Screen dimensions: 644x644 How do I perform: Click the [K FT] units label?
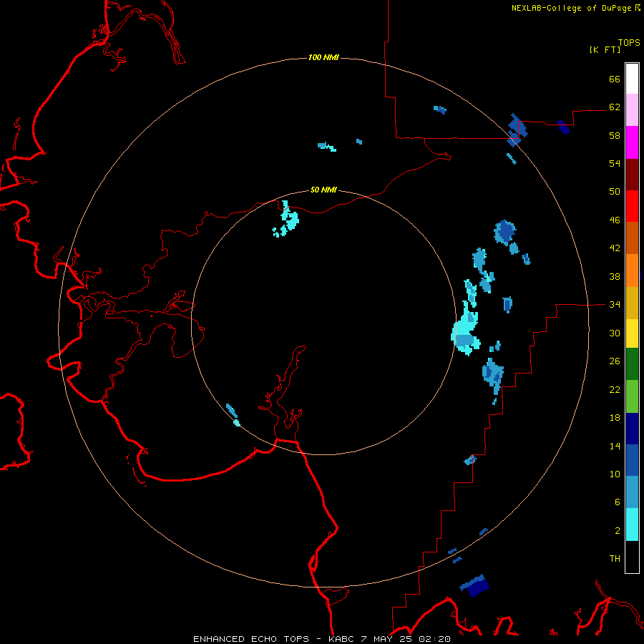[605, 49]
